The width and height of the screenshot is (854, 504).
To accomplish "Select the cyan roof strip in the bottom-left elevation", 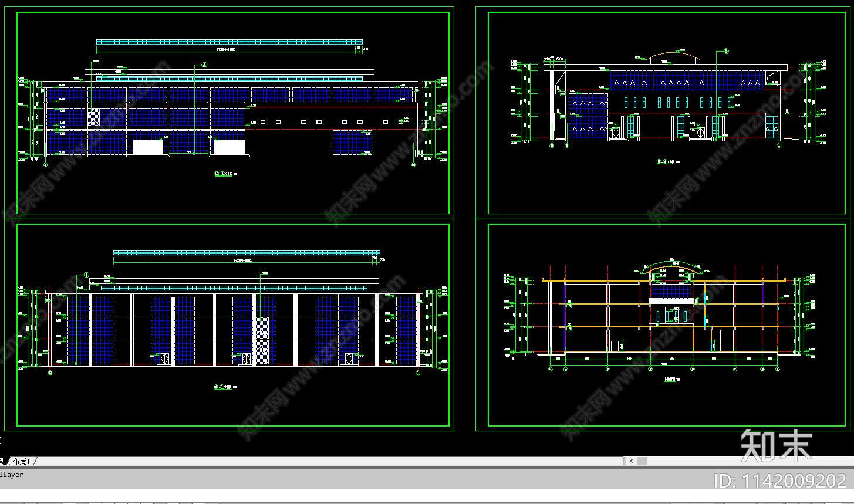I will 247,252.
